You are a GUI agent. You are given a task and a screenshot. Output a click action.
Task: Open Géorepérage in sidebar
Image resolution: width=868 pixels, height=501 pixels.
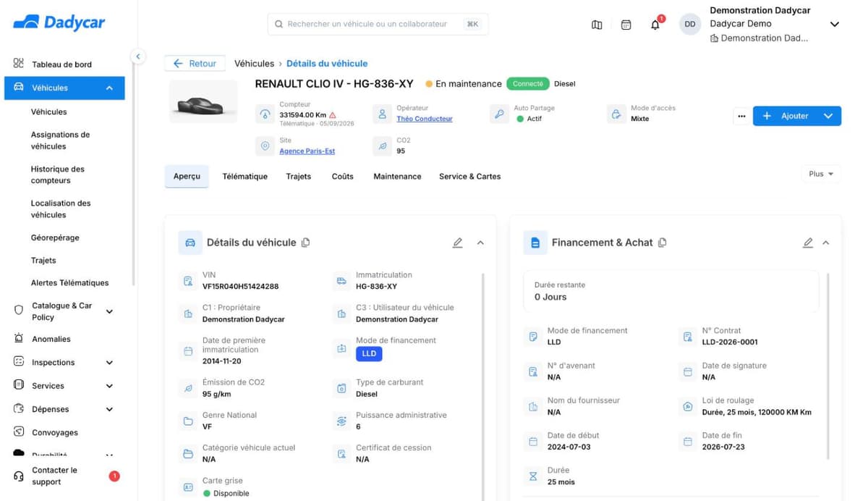55,237
